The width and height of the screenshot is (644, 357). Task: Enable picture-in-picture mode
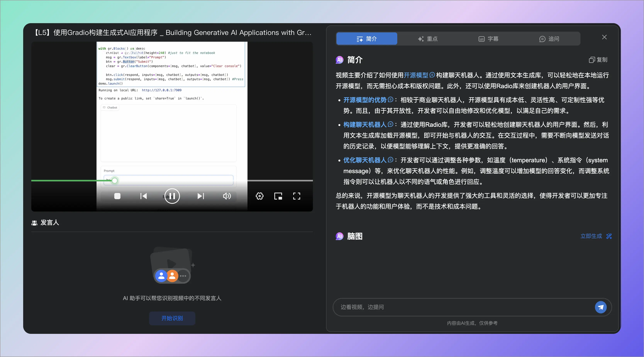pos(278,196)
